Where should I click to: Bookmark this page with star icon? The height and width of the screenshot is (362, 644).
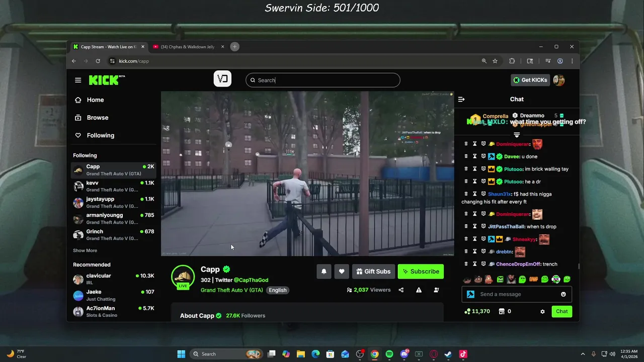coord(495,61)
